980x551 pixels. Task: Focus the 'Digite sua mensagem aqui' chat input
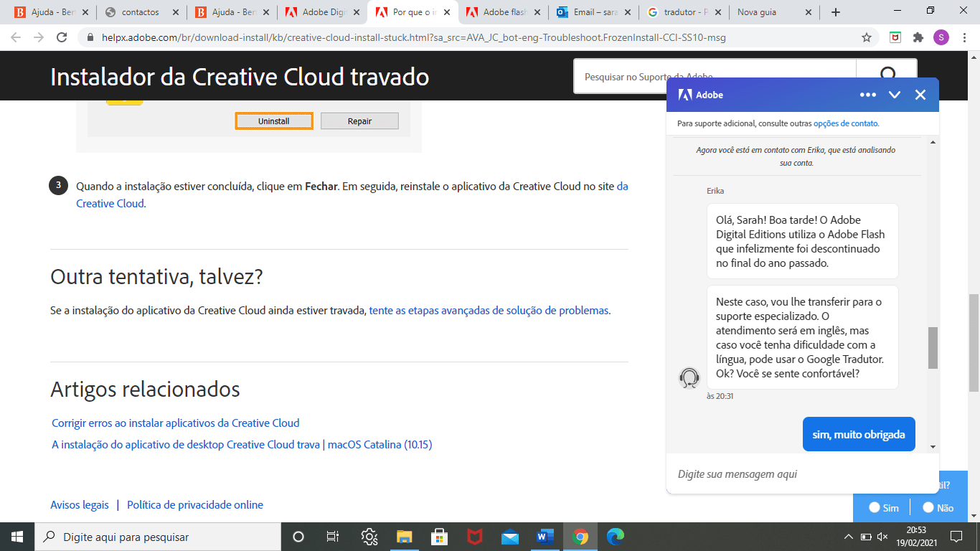coord(802,474)
